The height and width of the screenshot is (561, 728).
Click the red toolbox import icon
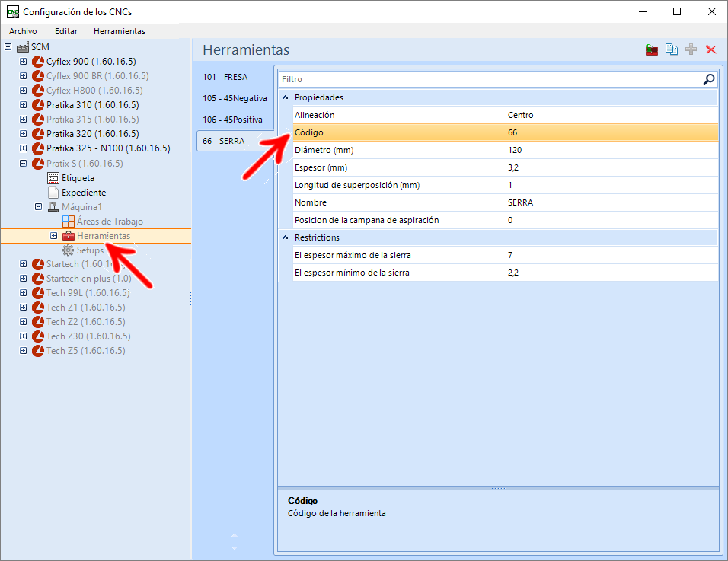pyautogui.click(x=651, y=49)
